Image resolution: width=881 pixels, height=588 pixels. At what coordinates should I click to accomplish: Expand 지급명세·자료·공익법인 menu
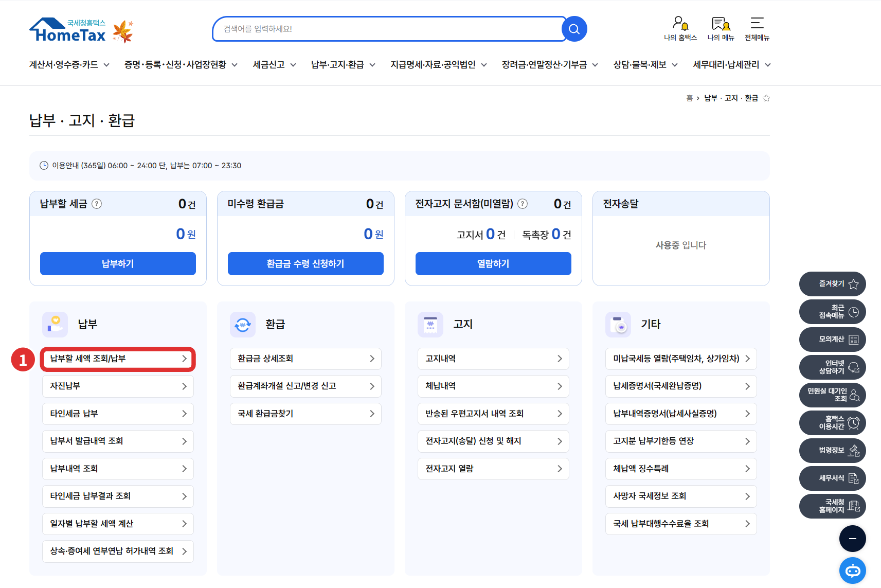pyautogui.click(x=439, y=65)
